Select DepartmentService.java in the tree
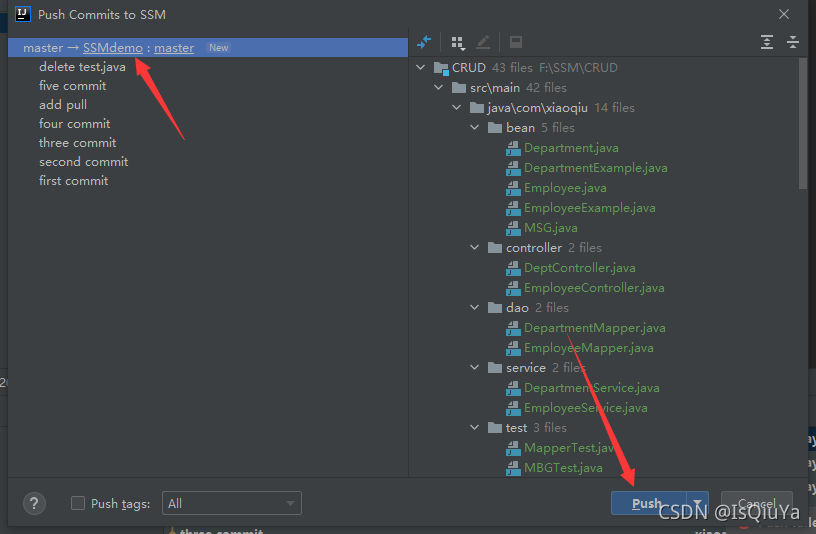Viewport: 816px width, 534px height. click(592, 388)
